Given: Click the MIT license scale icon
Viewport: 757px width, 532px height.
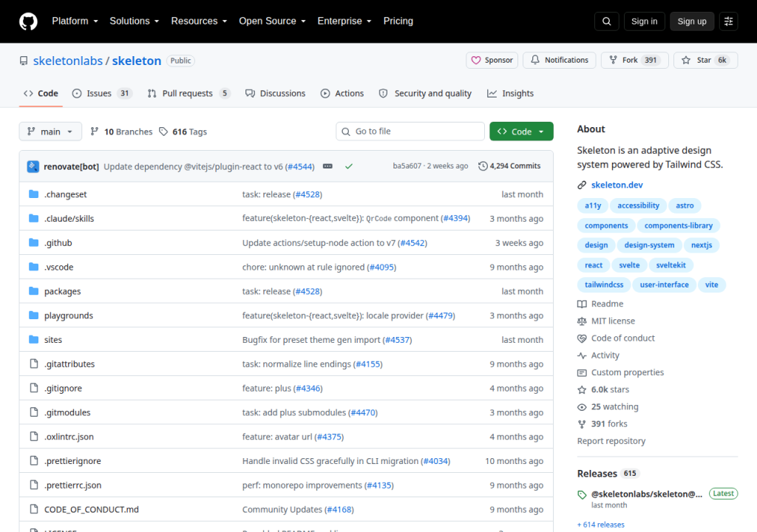Looking at the screenshot, I should tap(582, 321).
